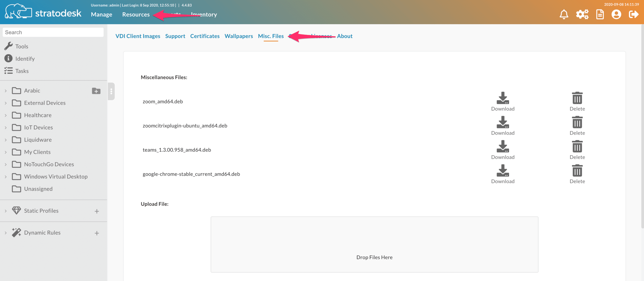Switch to the Certificates tab
The width and height of the screenshot is (644, 281).
click(x=205, y=36)
